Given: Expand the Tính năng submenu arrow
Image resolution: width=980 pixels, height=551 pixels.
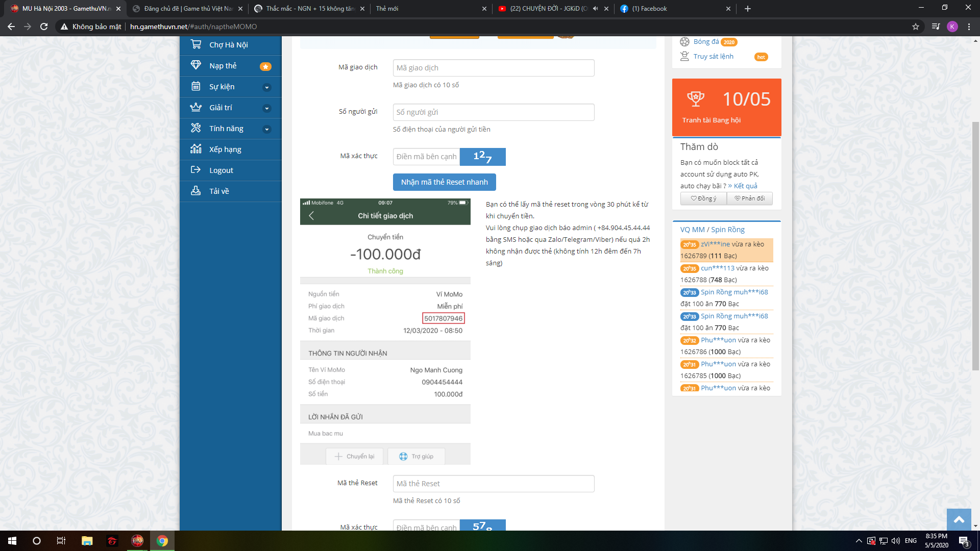Looking at the screenshot, I should tap(266, 129).
